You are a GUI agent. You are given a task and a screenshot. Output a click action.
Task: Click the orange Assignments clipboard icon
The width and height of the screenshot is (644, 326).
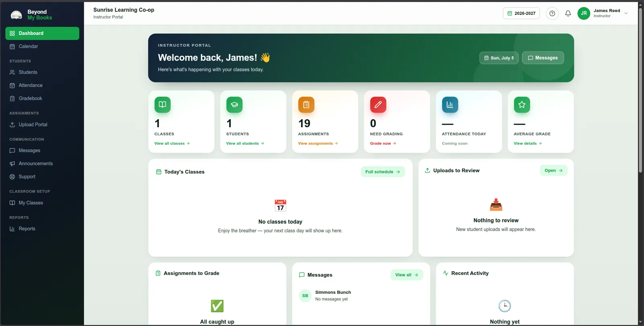click(x=306, y=105)
